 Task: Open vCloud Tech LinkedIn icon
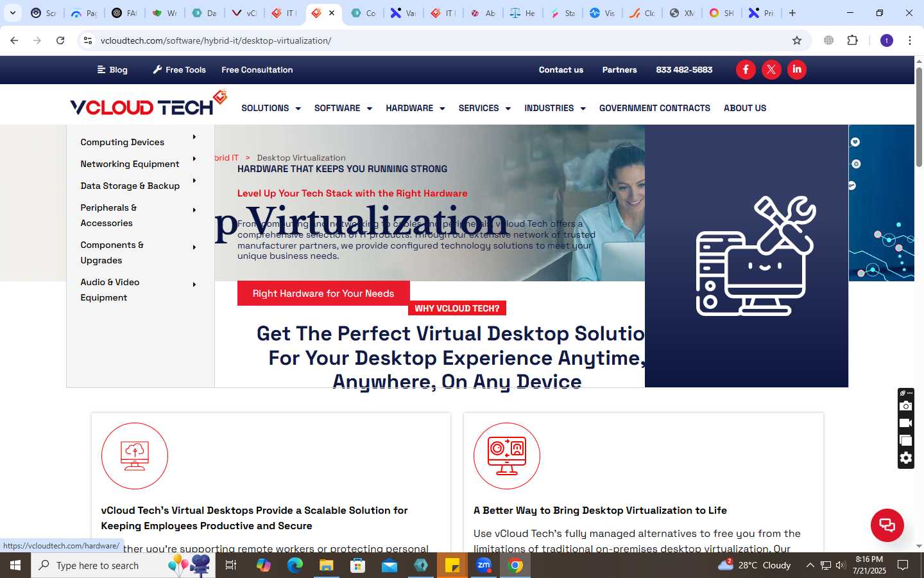click(x=797, y=69)
